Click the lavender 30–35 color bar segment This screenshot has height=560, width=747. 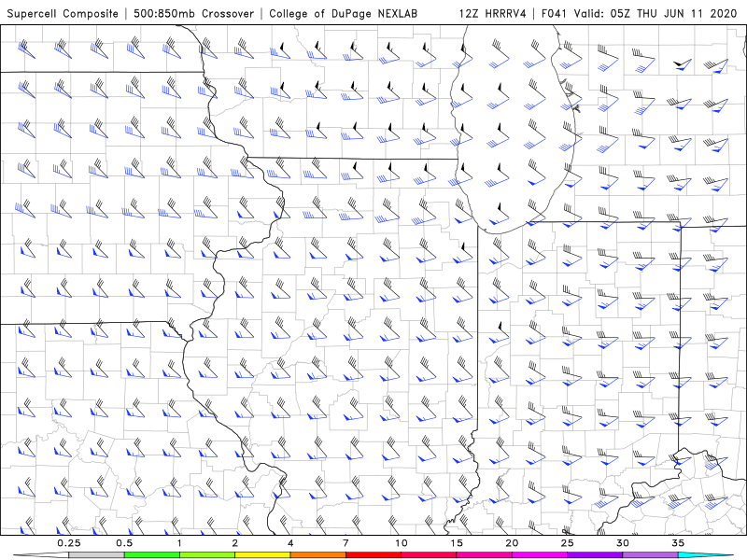coord(650,555)
